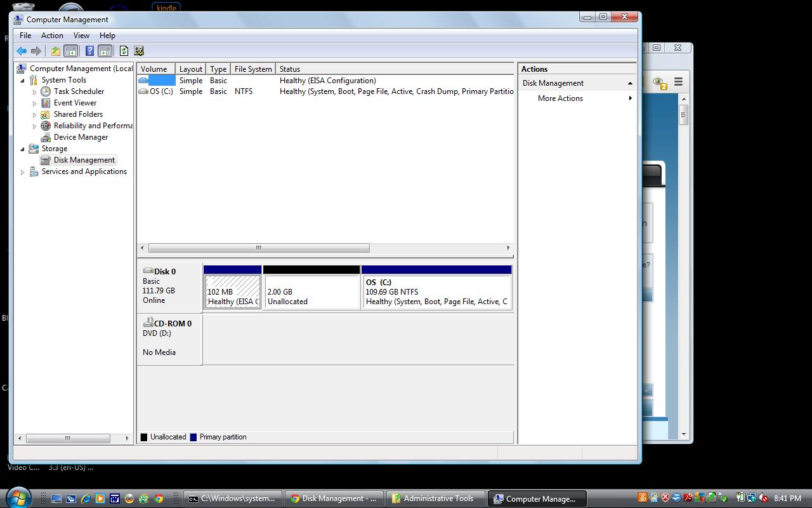Select Disk Management in the tree
812x508 pixels.
click(x=84, y=160)
